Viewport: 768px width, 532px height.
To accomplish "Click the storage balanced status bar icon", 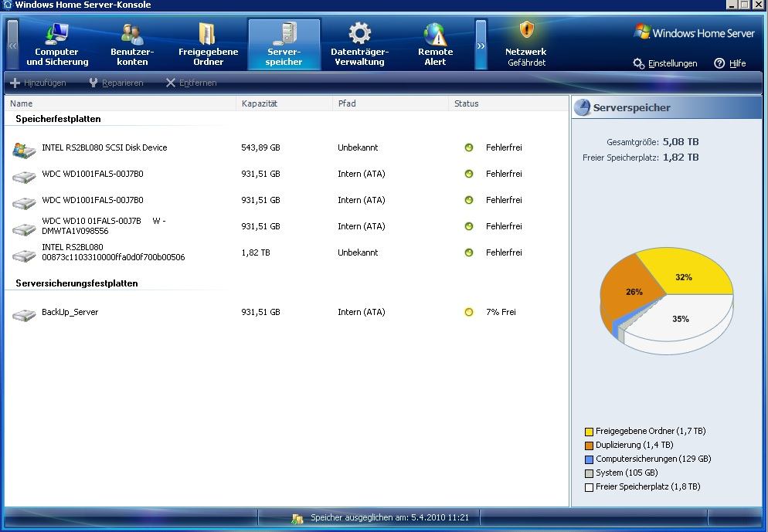I will coord(297,518).
